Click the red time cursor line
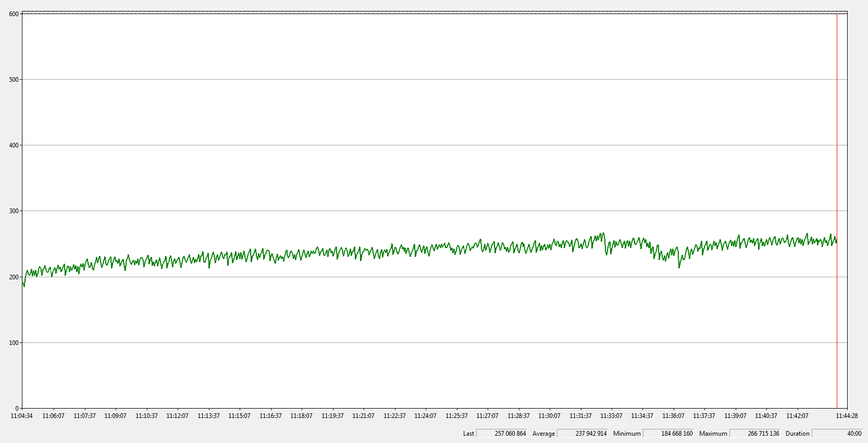This screenshot has width=868, height=443. coord(837,211)
